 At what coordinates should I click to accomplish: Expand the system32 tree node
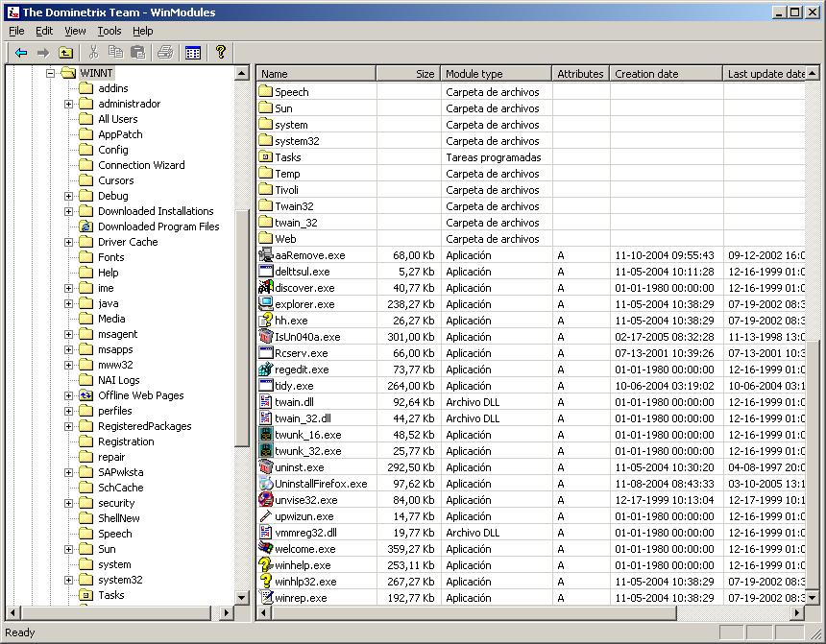[68, 580]
